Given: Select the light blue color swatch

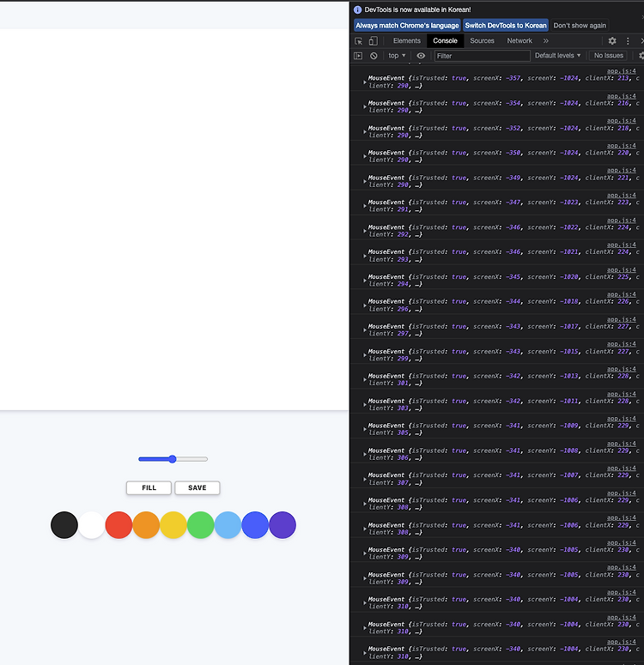Looking at the screenshot, I should [x=228, y=525].
